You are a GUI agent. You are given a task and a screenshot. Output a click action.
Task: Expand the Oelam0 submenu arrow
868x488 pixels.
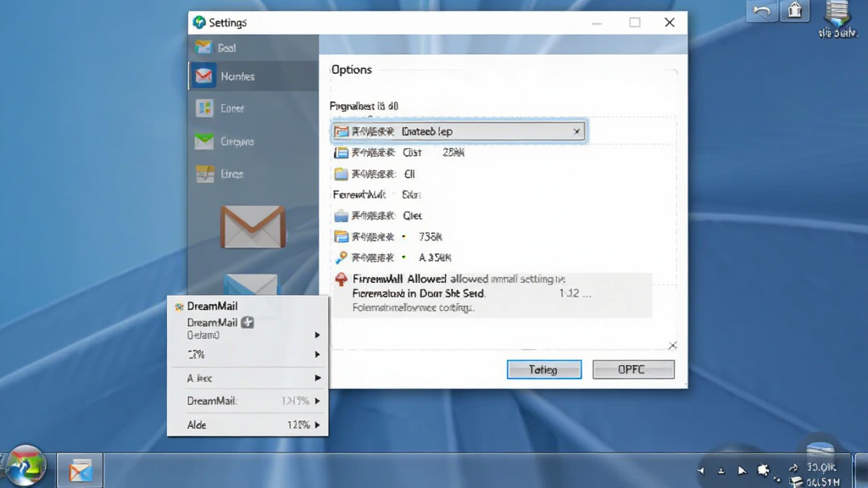point(317,335)
